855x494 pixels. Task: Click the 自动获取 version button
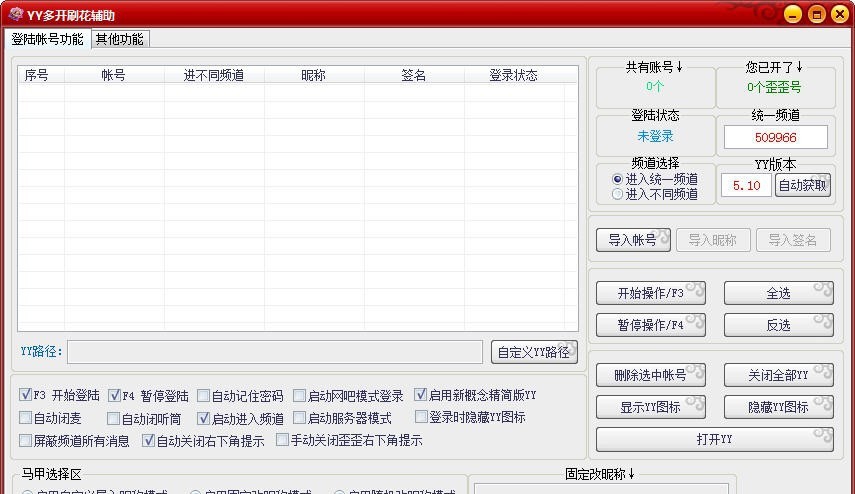(x=803, y=185)
